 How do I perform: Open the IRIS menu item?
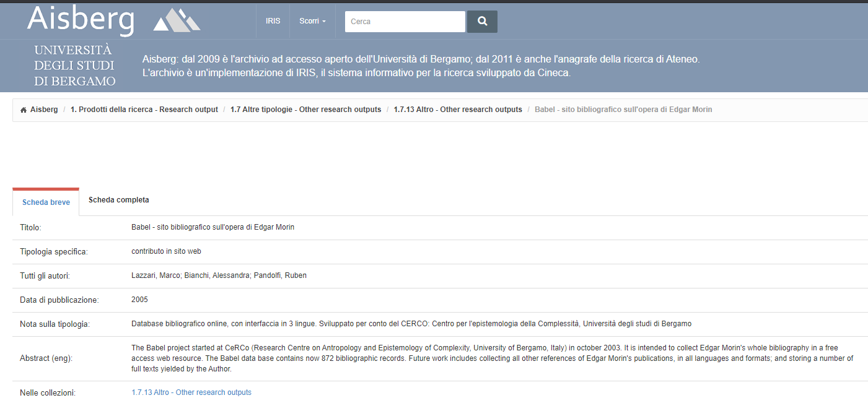pos(273,21)
